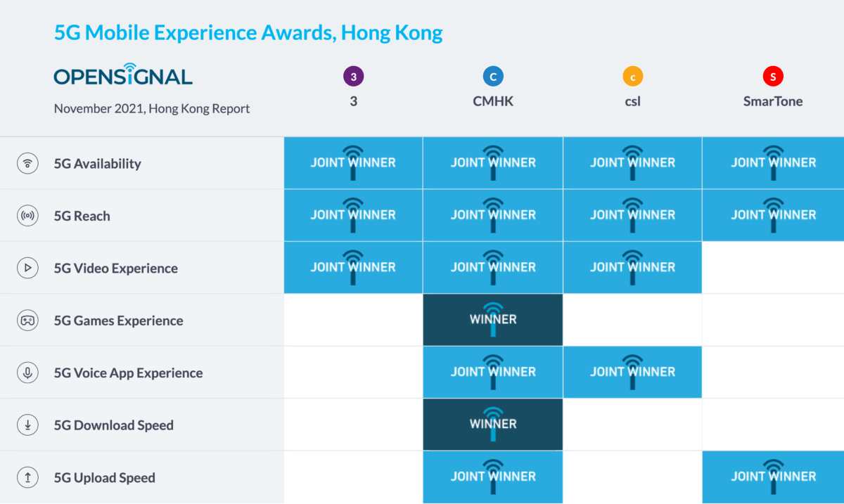Click the 5G Reach broadcast icon
The width and height of the screenshot is (844, 504).
click(x=27, y=216)
